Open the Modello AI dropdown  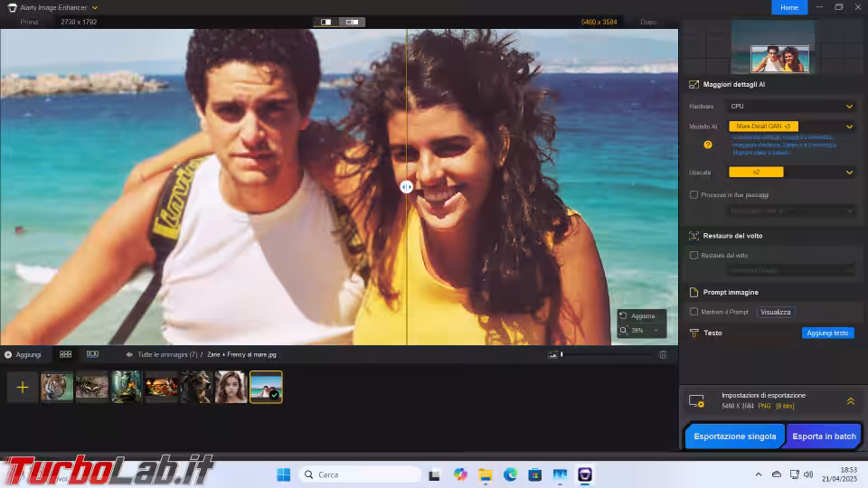pos(792,127)
